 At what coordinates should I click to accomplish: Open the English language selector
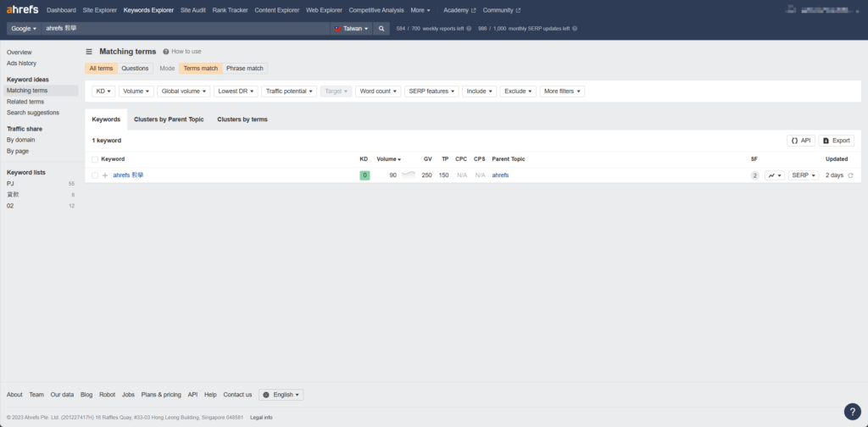pos(281,395)
